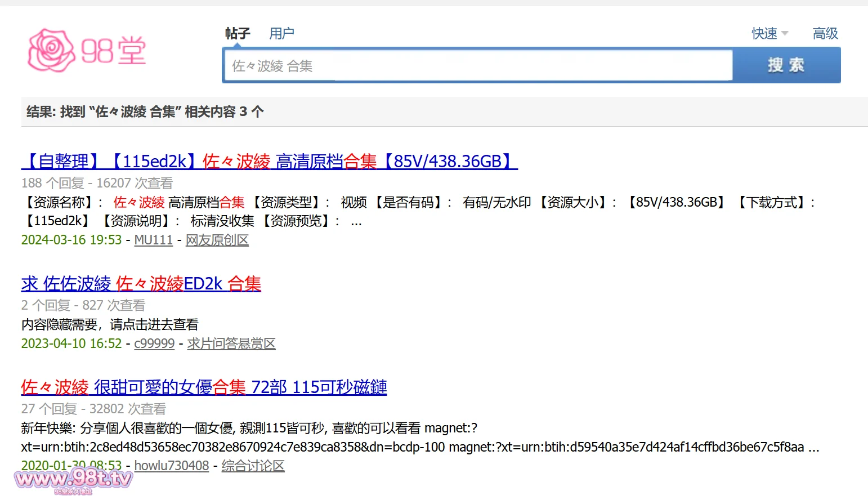View author c99999's profile
Screen dimensions: 868x500
(154, 343)
